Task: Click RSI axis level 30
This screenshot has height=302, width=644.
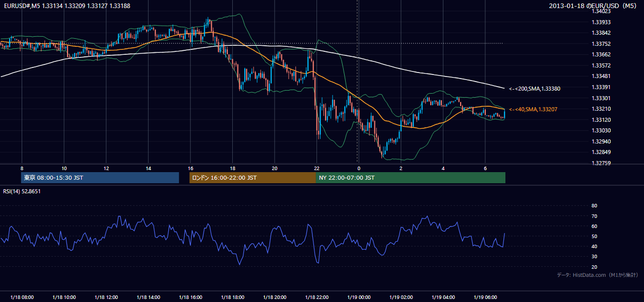Action: click(595, 257)
